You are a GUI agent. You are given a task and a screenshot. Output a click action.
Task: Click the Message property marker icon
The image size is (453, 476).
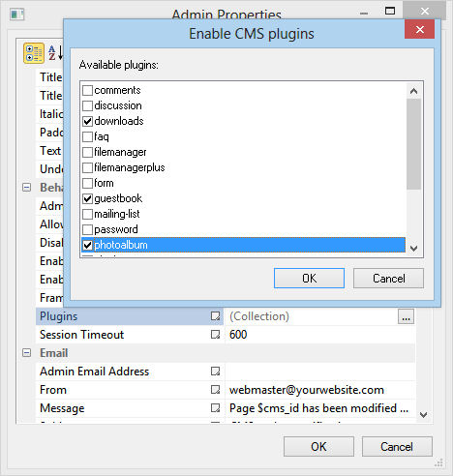215,407
